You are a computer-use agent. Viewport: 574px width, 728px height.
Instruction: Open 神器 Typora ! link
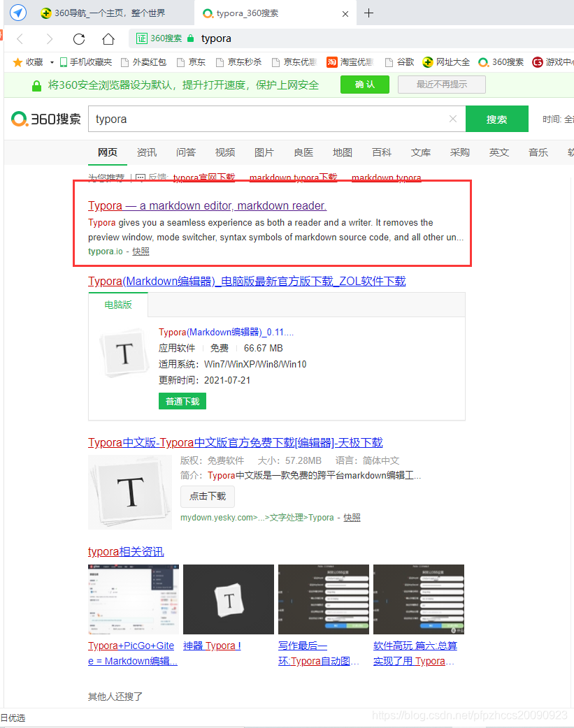212,646
